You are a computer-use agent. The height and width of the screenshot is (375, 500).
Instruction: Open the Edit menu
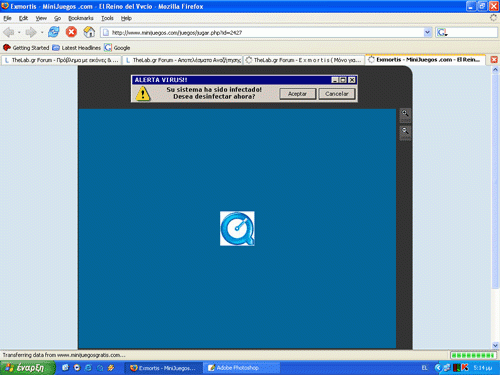tap(23, 18)
